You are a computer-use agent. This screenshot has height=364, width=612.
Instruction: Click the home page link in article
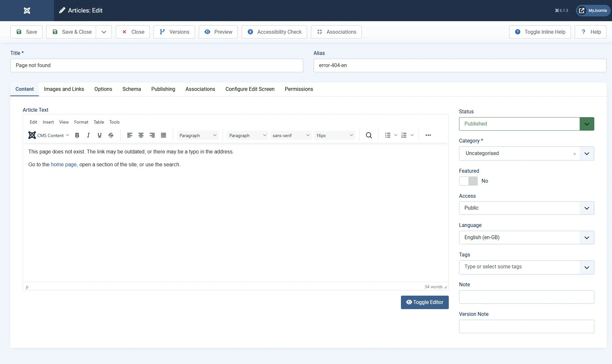64,165
